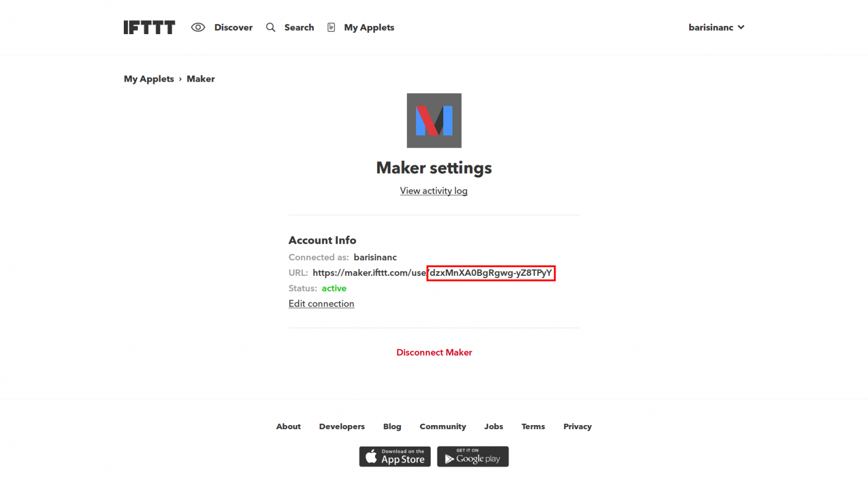Viewport: 868px width, 487px height.
Task: Visit the Developers page
Action: click(x=341, y=426)
